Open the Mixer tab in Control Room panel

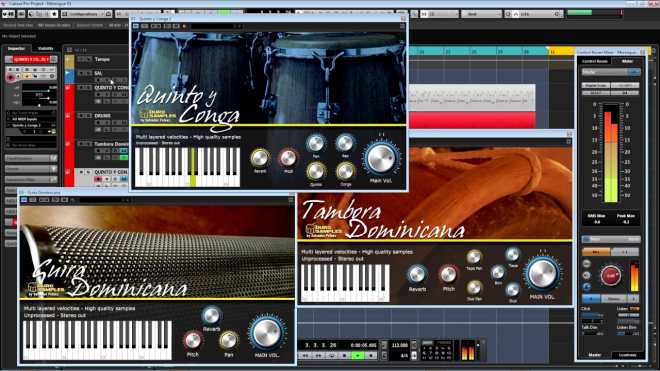[627, 61]
